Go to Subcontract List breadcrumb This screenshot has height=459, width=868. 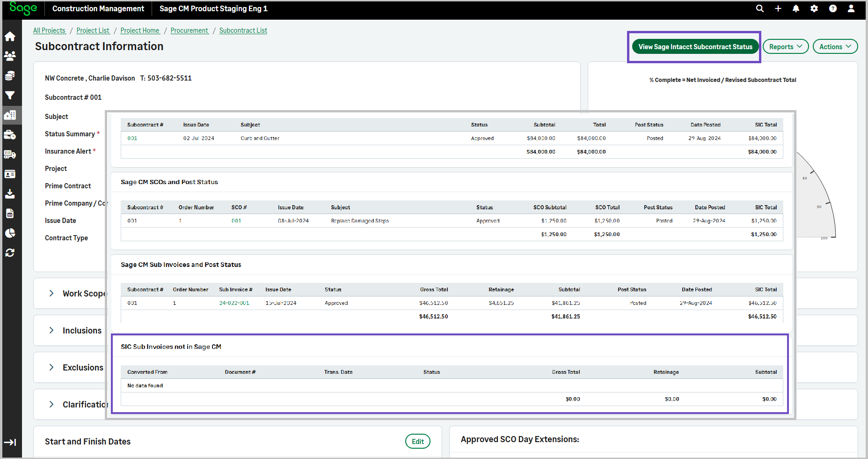(243, 30)
